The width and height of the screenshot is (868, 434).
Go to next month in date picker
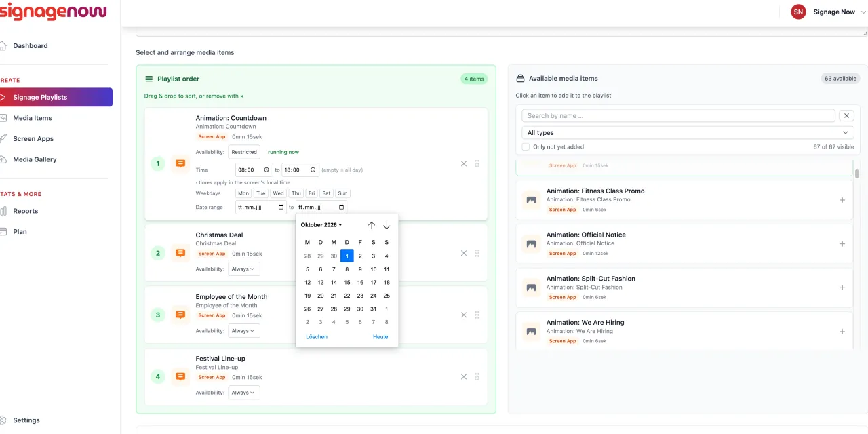[x=387, y=225]
